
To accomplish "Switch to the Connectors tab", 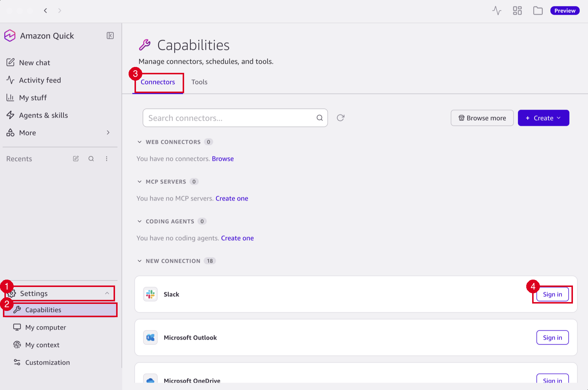I will [x=158, y=82].
